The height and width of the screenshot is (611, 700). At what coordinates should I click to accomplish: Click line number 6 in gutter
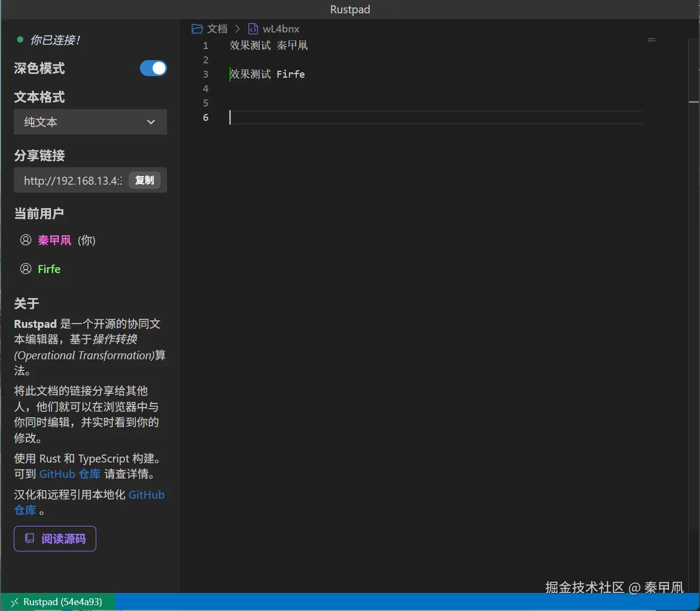click(x=206, y=117)
